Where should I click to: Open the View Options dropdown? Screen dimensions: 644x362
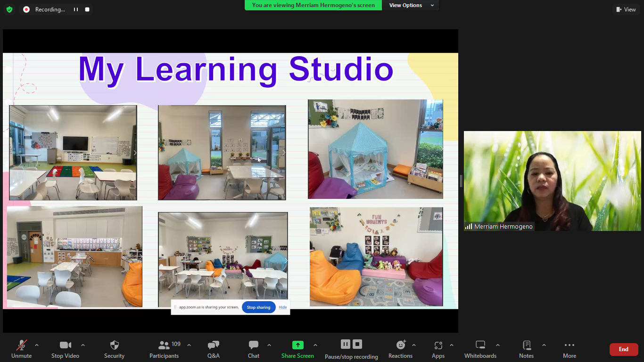(411, 5)
